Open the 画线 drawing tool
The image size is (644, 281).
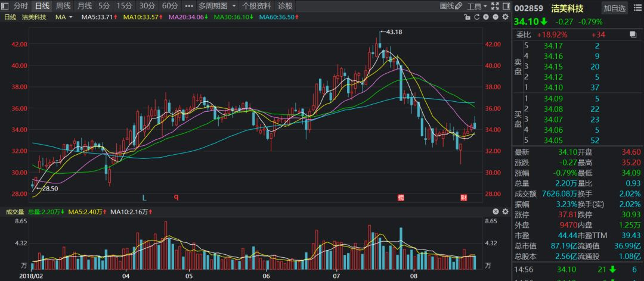click(451, 6)
